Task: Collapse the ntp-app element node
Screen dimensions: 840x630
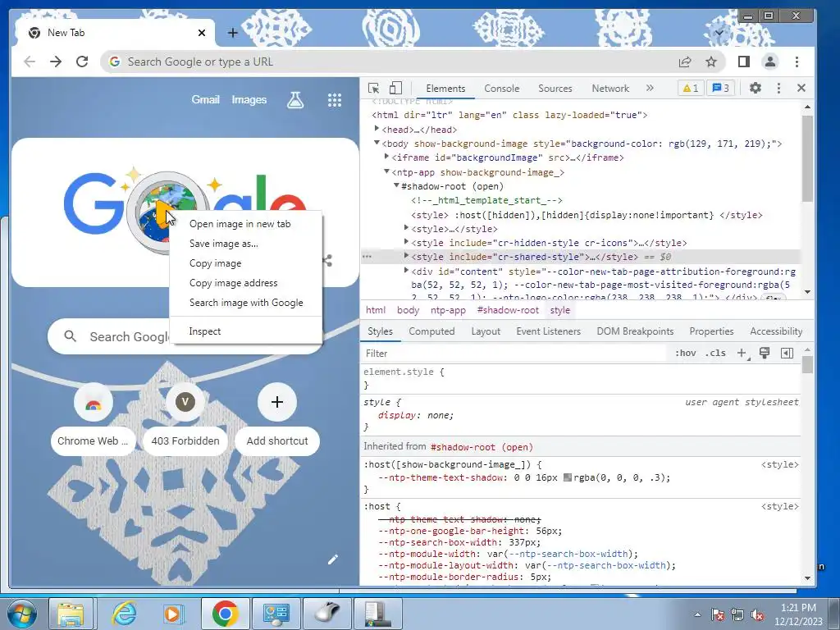Action: pyautogui.click(x=386, y=171)
